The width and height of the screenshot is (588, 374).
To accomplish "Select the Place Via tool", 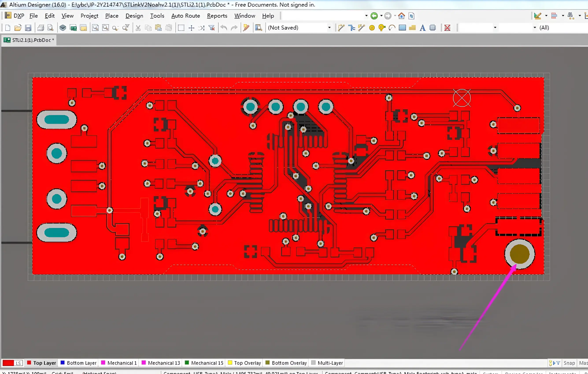I will click(382, 28).
